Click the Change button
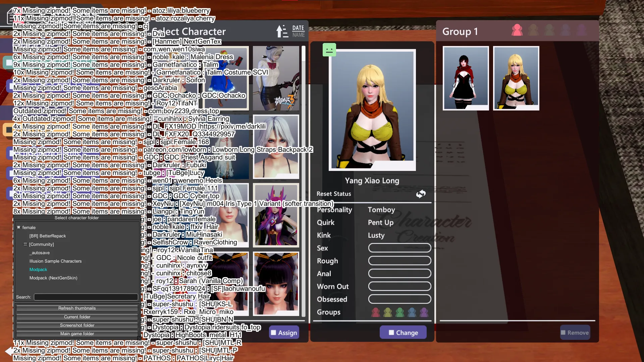Viewport: 644px width, 362px height. (x=403, y=332)
